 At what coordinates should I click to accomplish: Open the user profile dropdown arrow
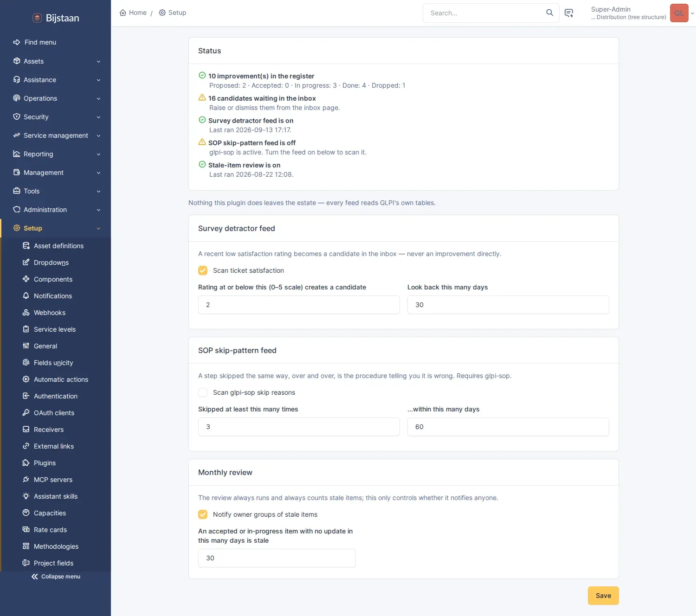(x=692, y=13)
